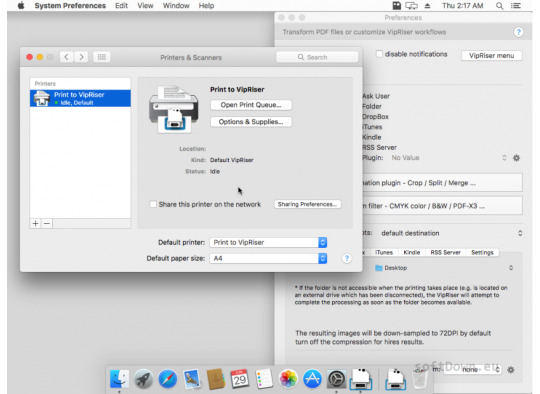Image resolution: width=540 pixels, height=394 pixels.
Task: Open Calendar icon showing 29
Action: click(240, 379)
